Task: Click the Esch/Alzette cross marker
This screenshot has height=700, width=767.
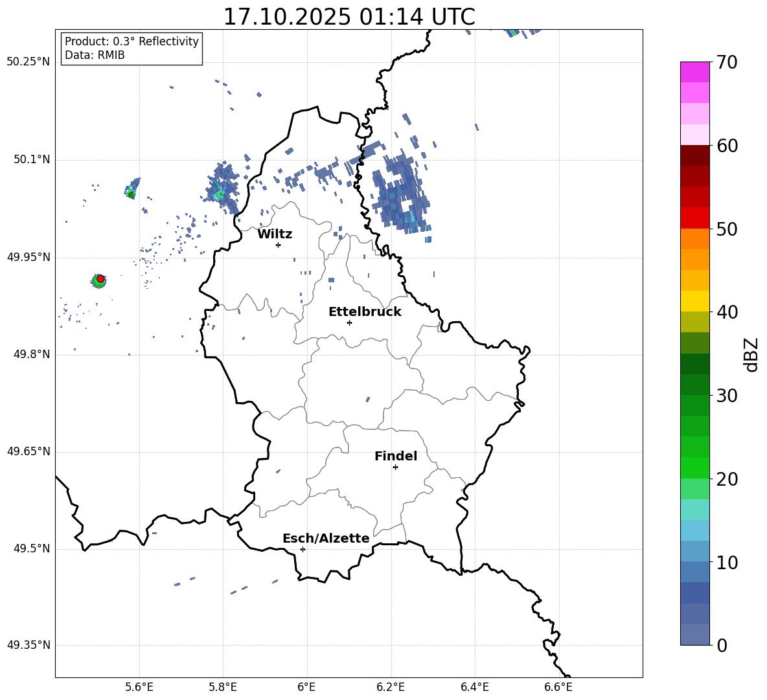Action: tap(303, 549)
